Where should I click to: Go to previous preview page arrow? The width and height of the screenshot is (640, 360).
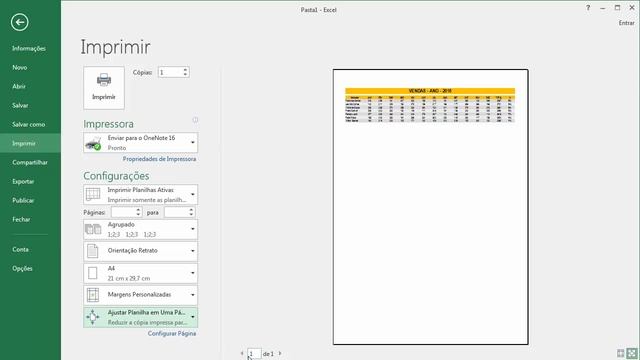pos(242,353)
